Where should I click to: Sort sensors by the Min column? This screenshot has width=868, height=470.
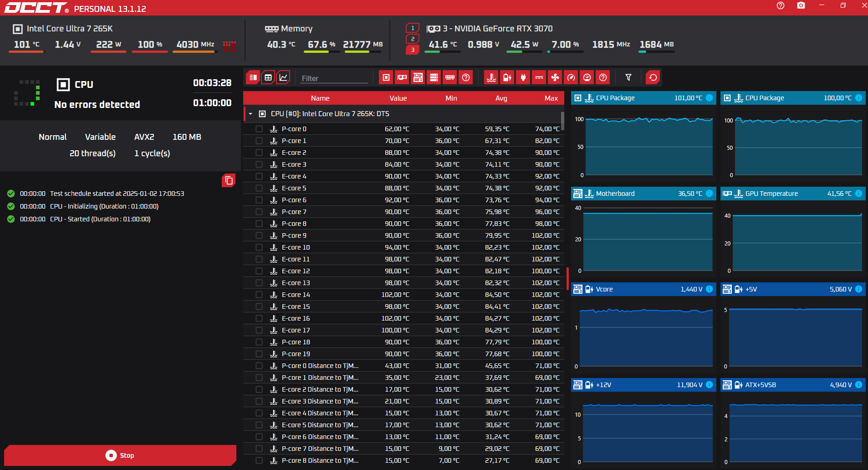451,98
